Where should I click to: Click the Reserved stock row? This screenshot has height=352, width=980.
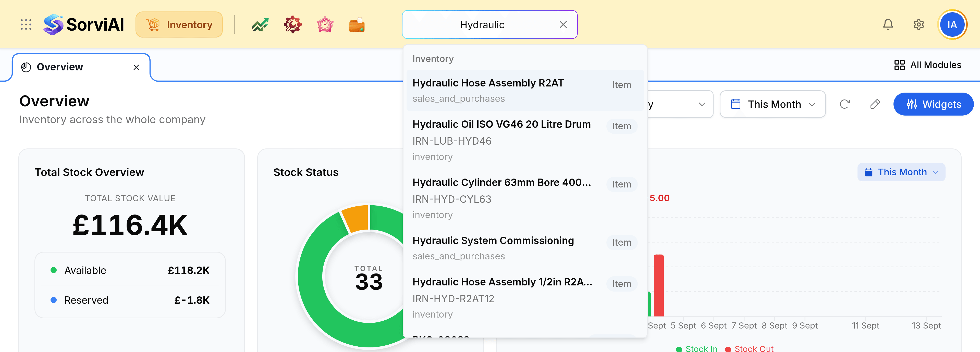point(130,300)
